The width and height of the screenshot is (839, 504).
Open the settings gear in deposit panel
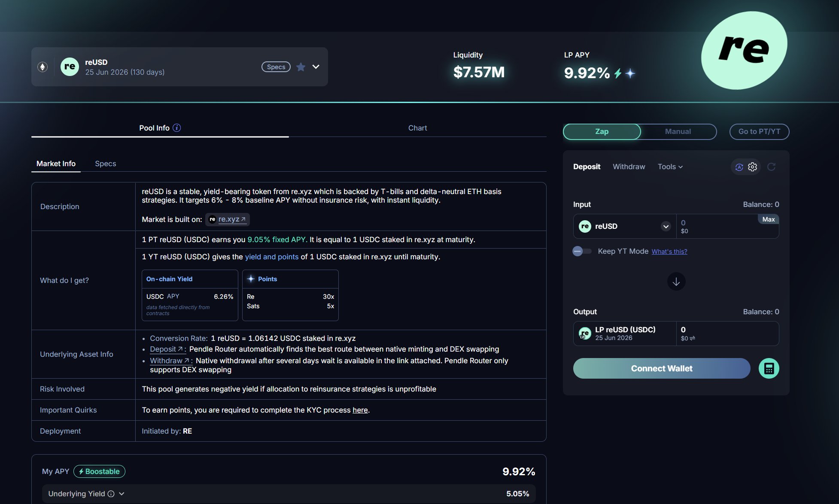[x=752, y=167]
